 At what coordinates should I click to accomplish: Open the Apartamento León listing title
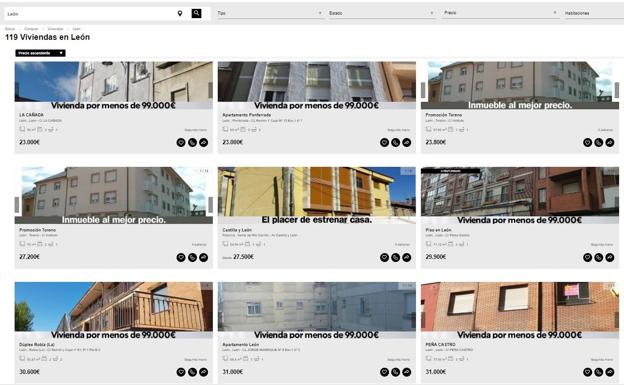[241, 344]
